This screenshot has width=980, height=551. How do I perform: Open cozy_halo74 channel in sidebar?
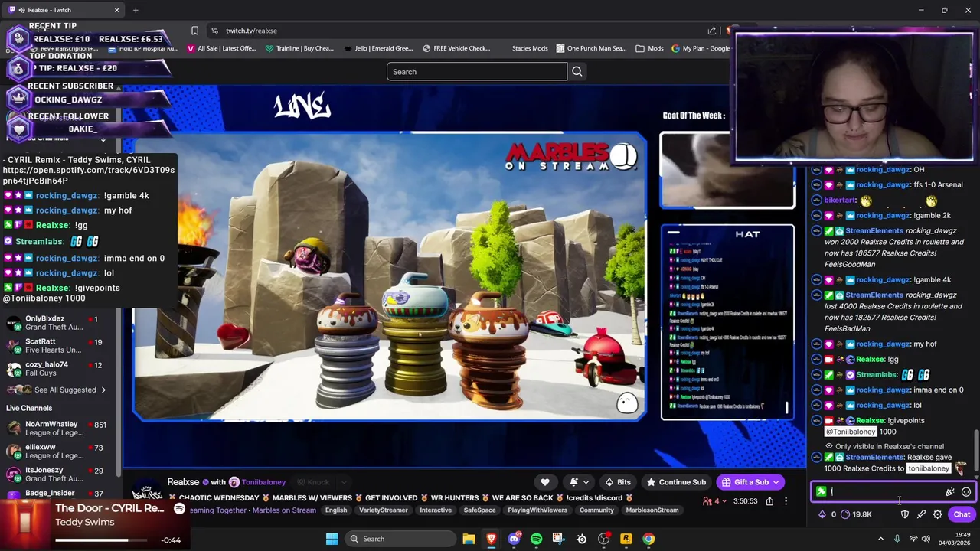click(x=60, y=369)
